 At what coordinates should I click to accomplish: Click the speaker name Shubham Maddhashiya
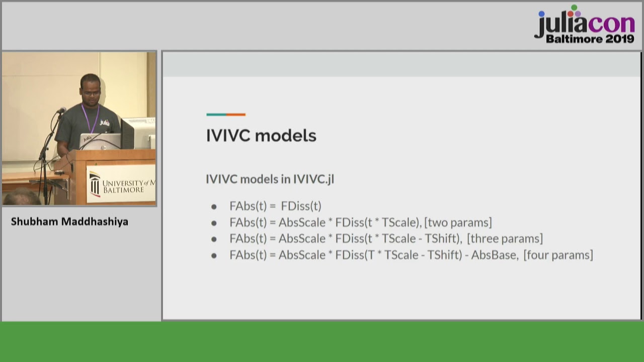[69, 222]
